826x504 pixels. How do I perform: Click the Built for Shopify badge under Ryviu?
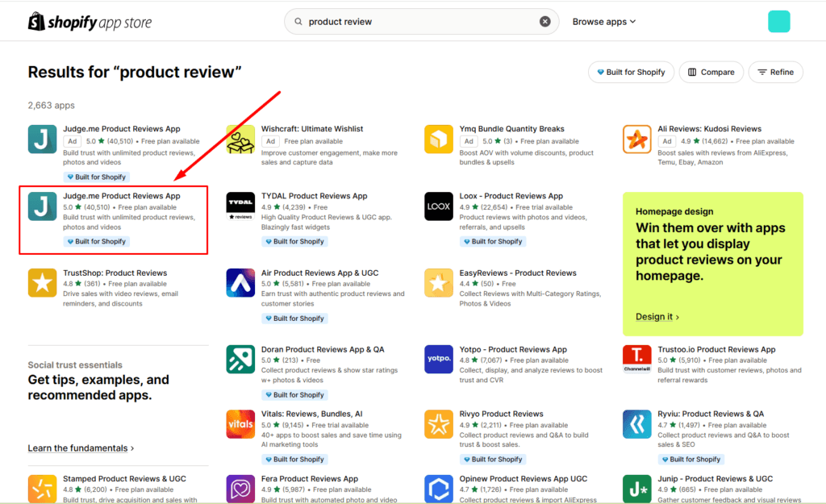(x=691, y=459)
